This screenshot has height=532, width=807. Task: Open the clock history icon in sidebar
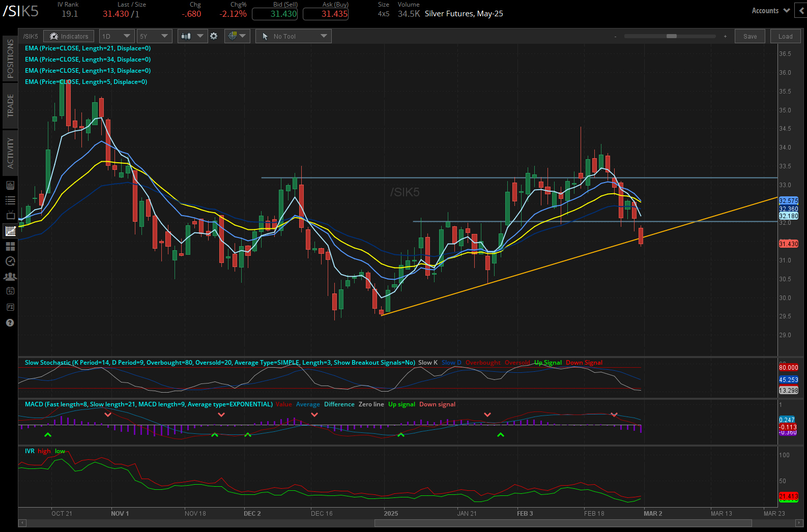10,261
